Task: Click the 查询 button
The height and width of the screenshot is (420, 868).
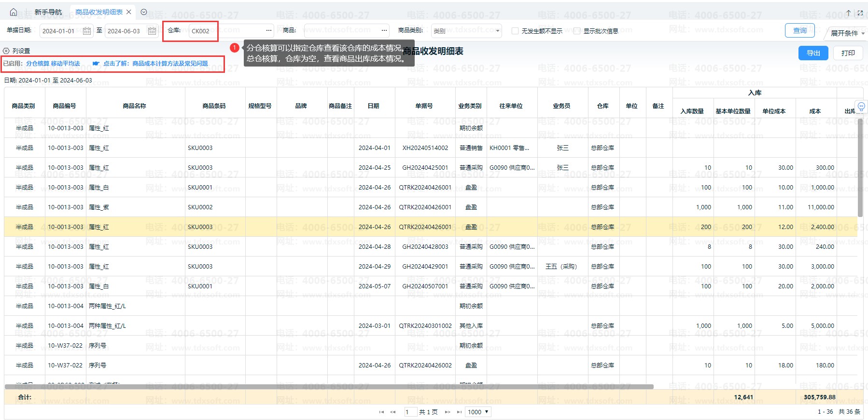Action: coord(800,30)
